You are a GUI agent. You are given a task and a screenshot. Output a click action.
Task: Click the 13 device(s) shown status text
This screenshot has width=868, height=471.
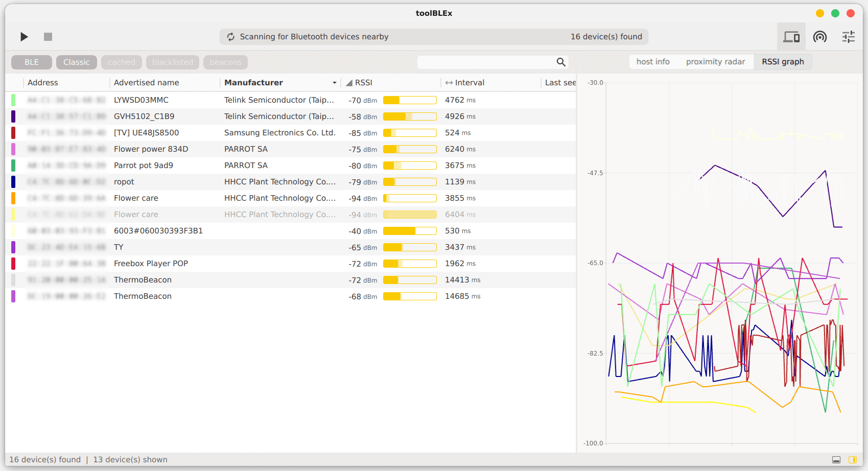pyautogui.click(x=130, y=460)
